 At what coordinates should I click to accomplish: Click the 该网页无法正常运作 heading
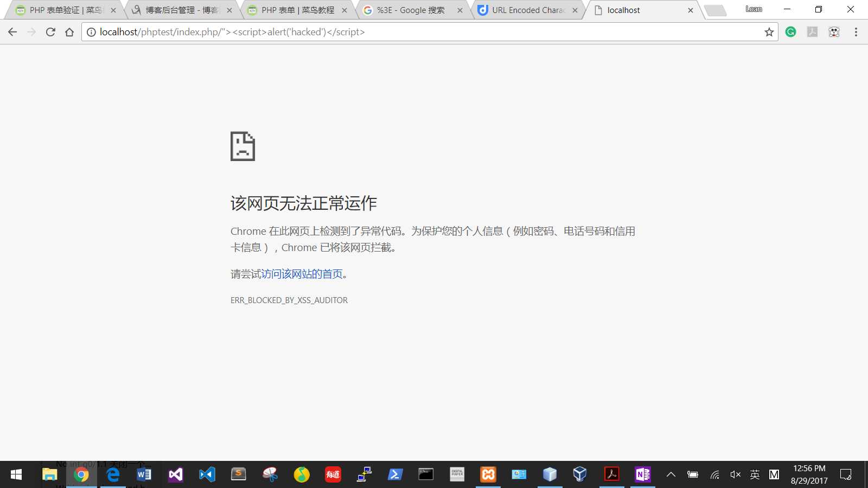click(x=304, y=203)
